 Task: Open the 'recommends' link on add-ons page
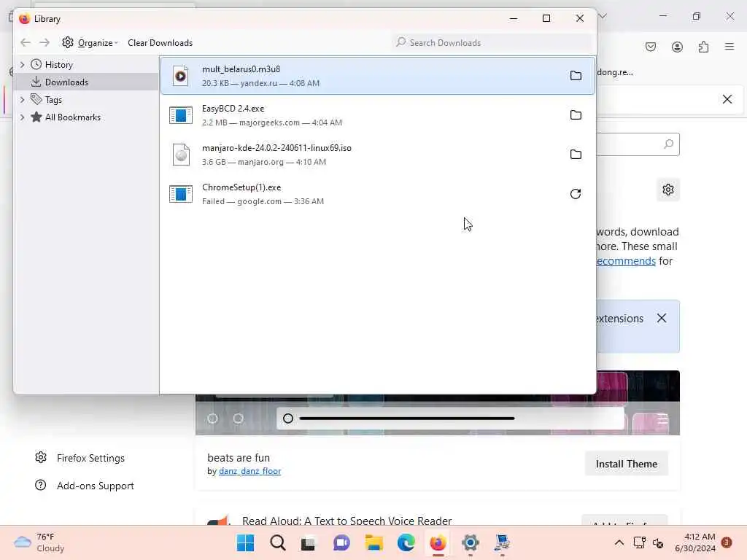pos(626,261)
